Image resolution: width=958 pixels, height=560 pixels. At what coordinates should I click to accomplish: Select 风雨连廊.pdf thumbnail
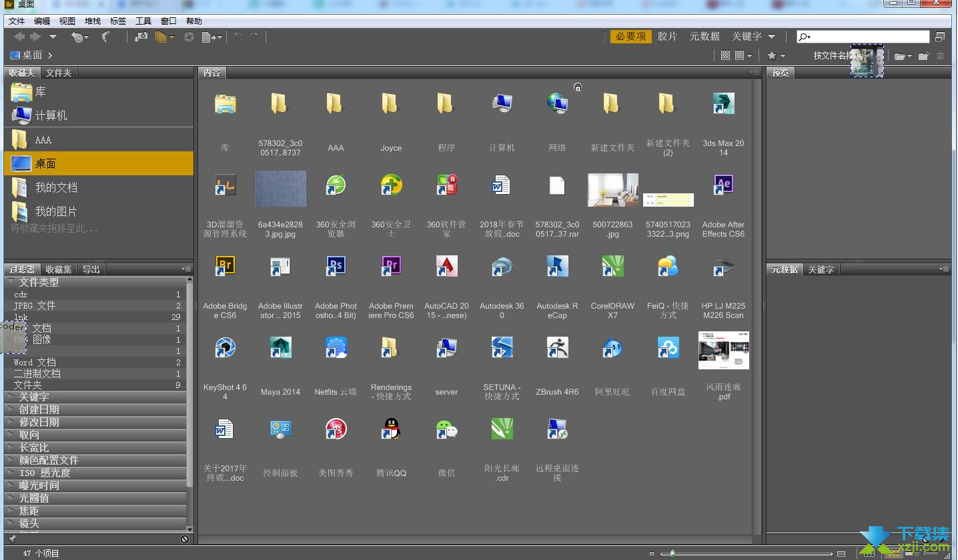tap(723, 350)
